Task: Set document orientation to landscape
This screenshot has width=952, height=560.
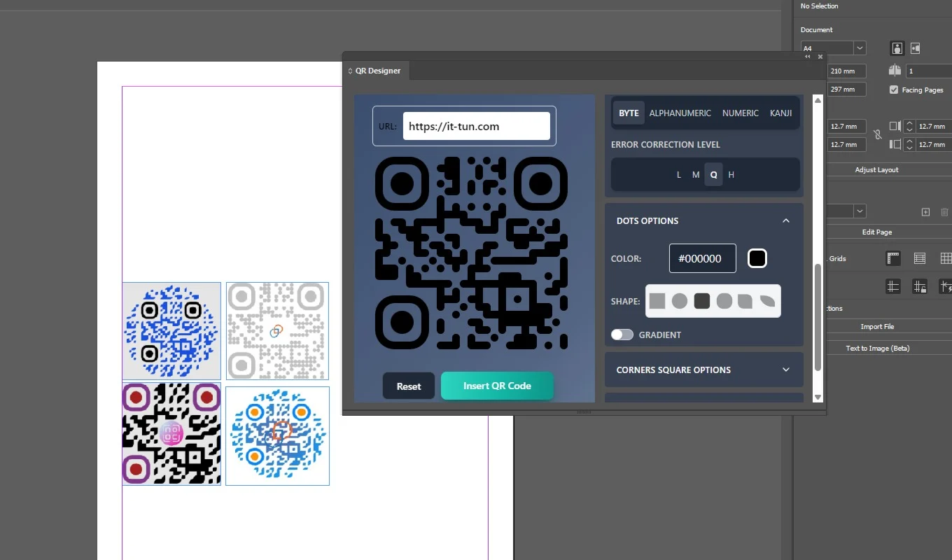Action: [915, 48]
